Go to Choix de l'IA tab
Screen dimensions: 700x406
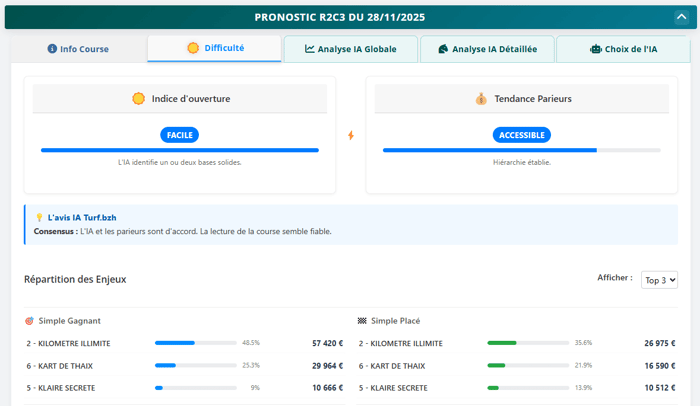[623, 49]
